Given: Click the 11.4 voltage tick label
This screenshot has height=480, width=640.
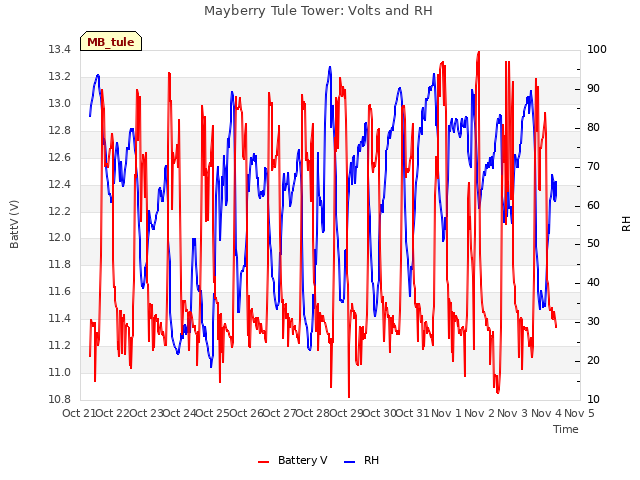Looking at the screenshot, I should pyautogui.click(x=60, y=318).
